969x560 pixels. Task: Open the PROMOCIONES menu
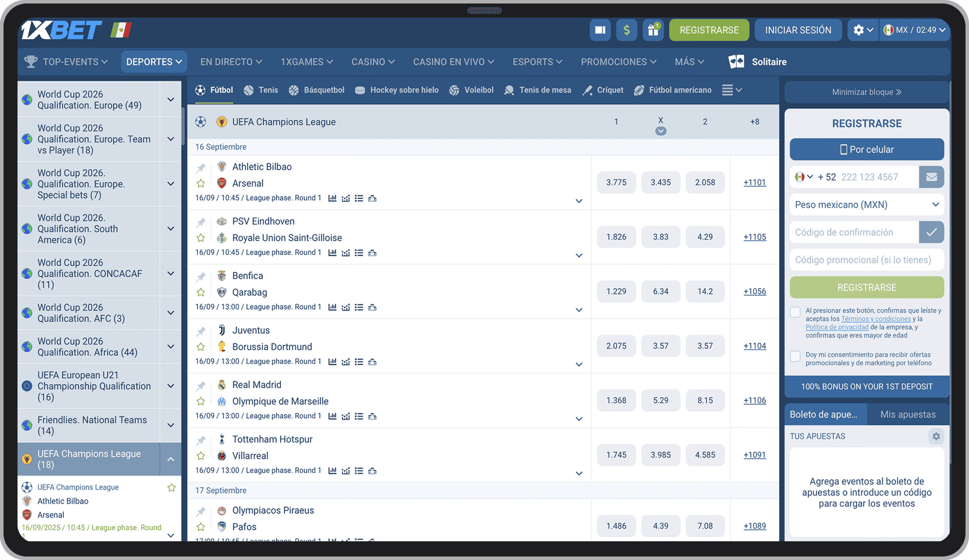click(619, 62)
